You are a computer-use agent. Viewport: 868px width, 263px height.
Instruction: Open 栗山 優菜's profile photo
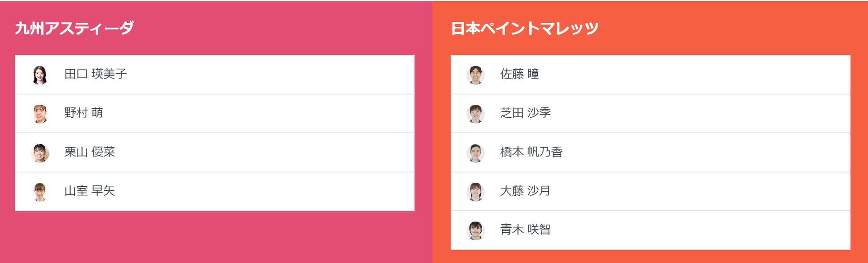40,153
